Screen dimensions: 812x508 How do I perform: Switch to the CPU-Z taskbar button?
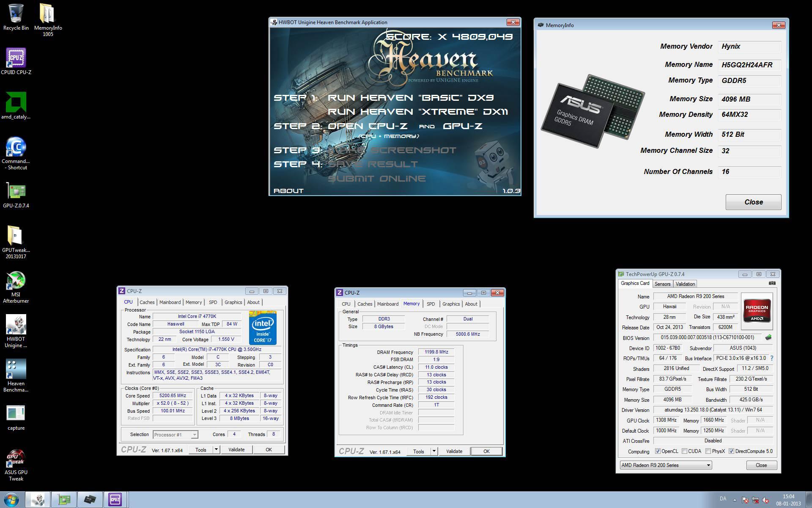[x=115, y=500]
